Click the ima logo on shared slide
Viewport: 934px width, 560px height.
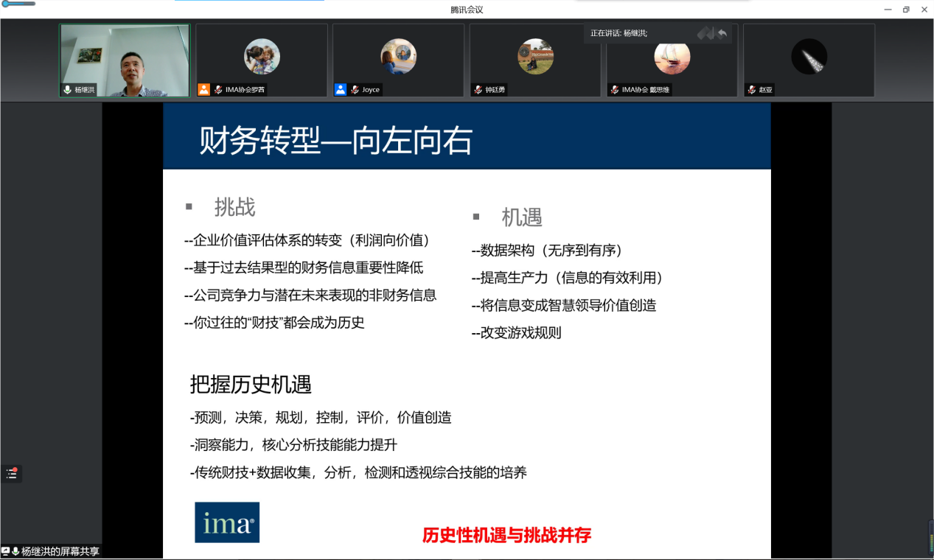coord(227,522)
